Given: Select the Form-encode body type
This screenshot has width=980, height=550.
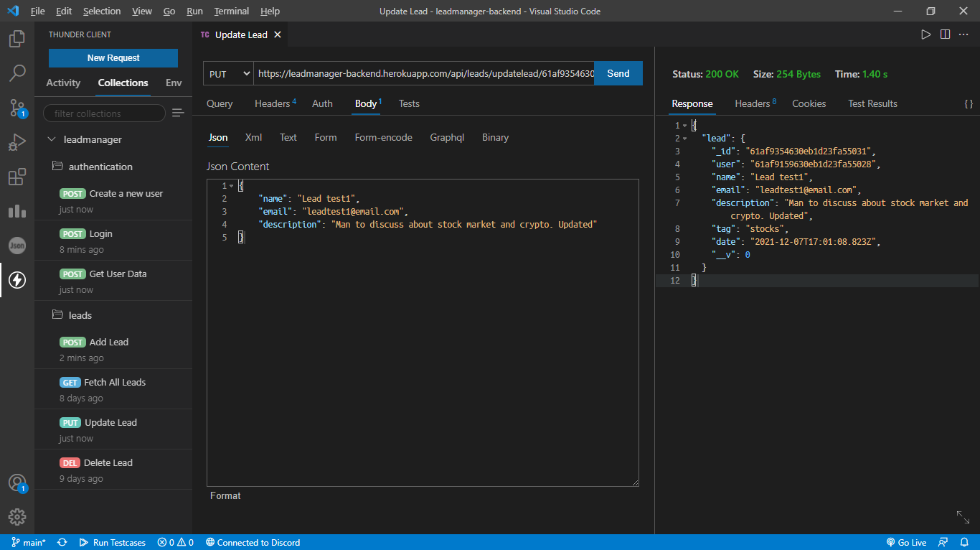Looking at the screenshot, I should click(383, 137).
